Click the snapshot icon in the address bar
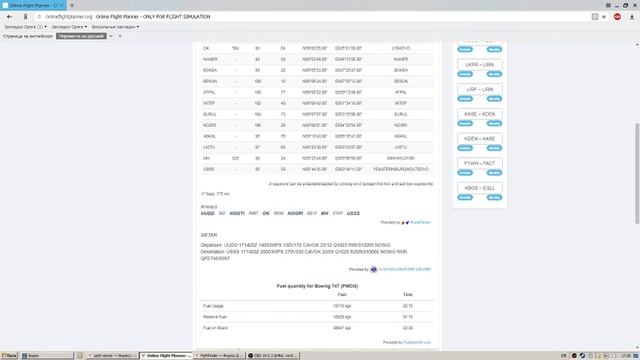This screenshot has width=640, height=360. [x=595, y=17]
